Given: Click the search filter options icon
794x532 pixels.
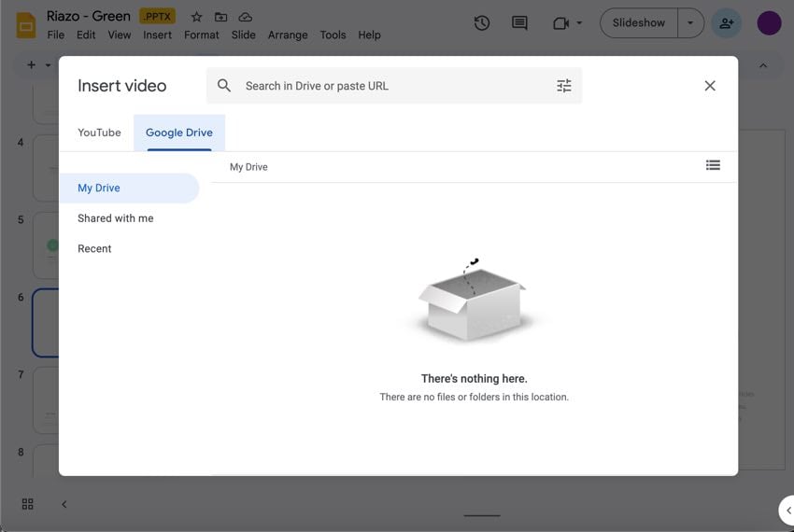Looking at the screenshot, I should click(563, 86).
